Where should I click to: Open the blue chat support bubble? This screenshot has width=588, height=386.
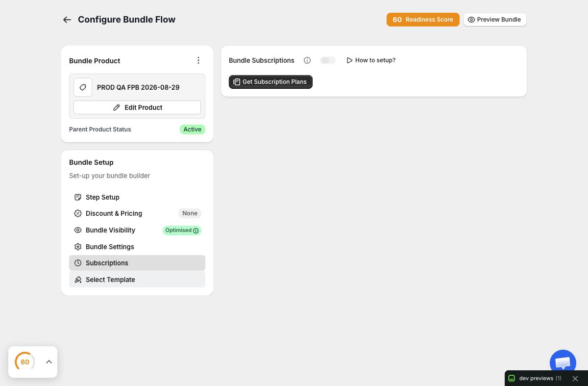[x=563, y=363]
